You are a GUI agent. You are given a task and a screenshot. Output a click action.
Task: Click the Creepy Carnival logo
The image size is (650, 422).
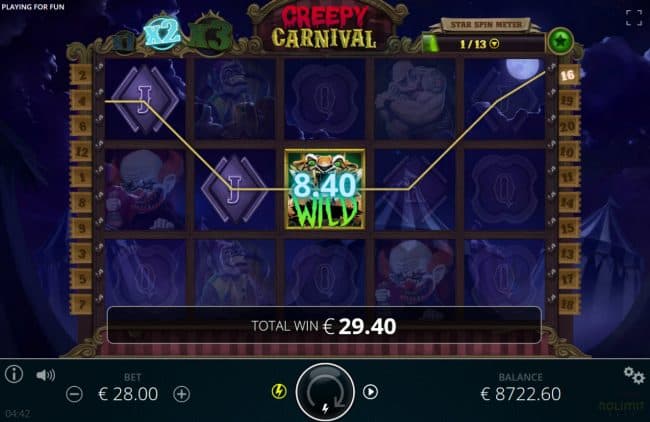(324, 28)
